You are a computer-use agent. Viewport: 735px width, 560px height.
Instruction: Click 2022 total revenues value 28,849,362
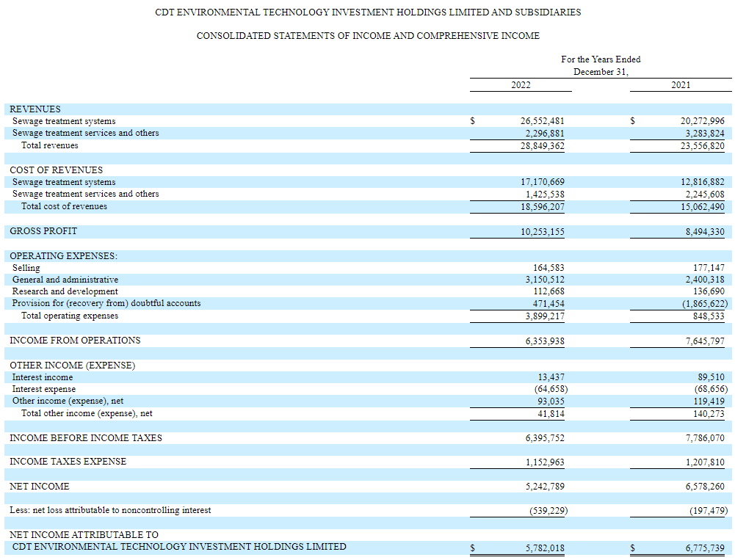[542, 146]
